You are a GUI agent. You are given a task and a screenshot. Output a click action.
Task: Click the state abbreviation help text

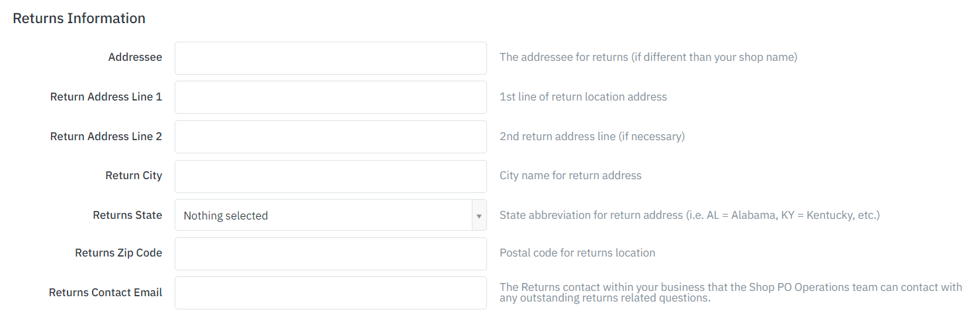point(690,216)
